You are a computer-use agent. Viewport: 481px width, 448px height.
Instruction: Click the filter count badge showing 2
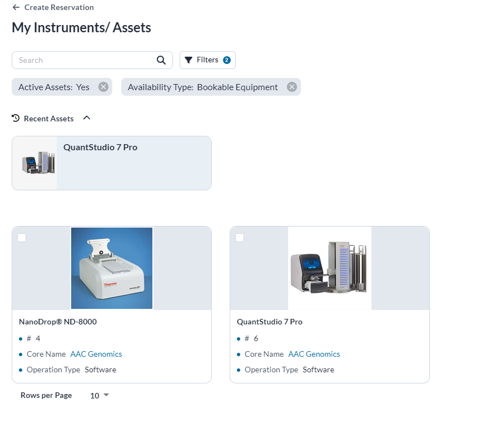coord(227,60)
